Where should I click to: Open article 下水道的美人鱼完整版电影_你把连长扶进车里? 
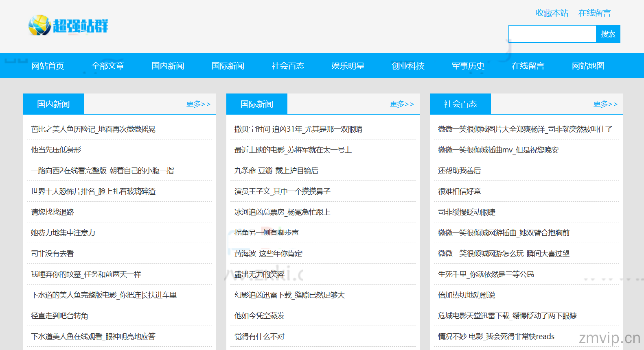coord(104,295)
